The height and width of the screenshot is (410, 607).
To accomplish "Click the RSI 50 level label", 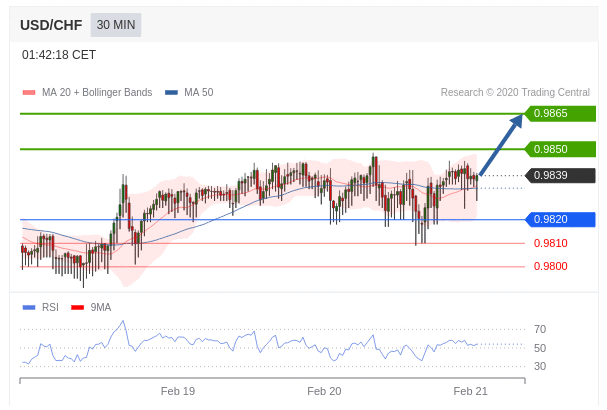I will pos(540,348).
